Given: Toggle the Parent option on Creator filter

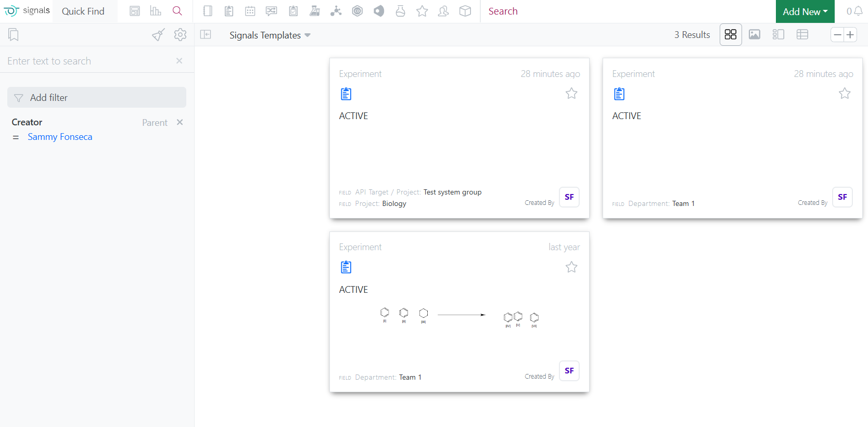Looking at the screenshot, I should pyautogui.click(x=155, y=123).
